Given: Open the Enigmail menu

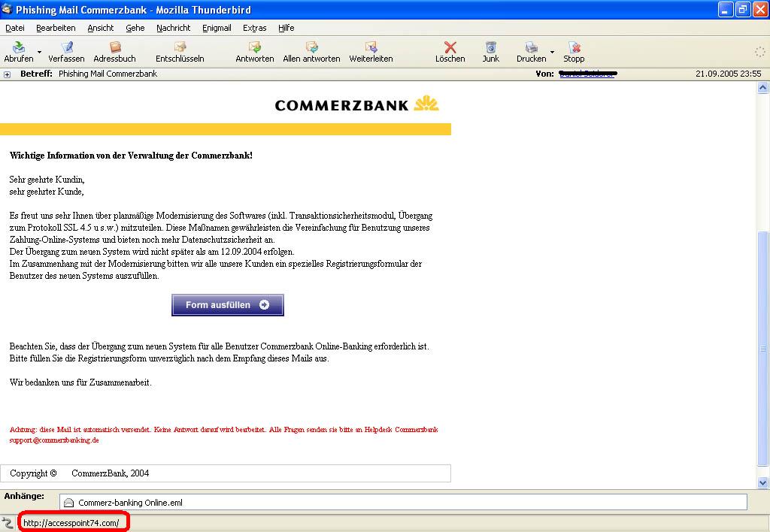Looking at the screenshot, I should [217, 28].
